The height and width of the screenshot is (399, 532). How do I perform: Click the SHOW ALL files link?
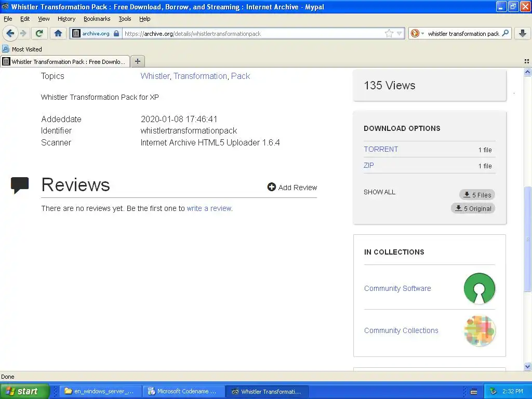[379, 192]
